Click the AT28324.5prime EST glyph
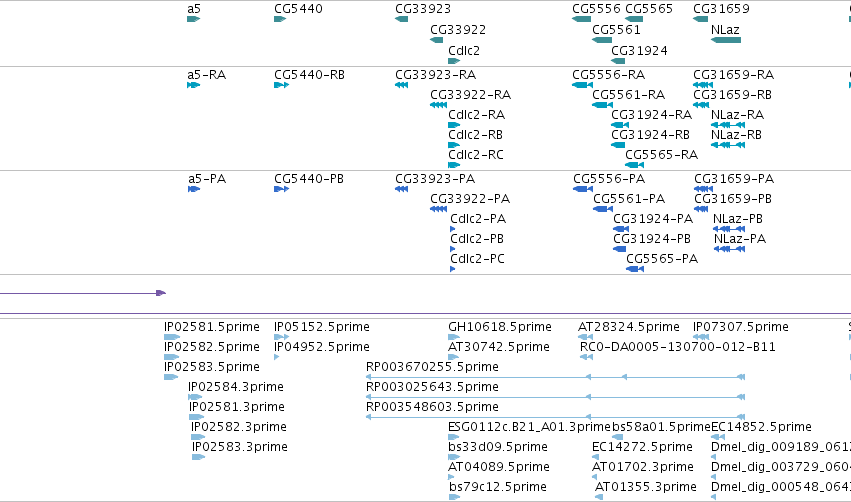Image resolution: width=851 pixels, height=502 pixels. pyautogui.click(x=586, y=337)
